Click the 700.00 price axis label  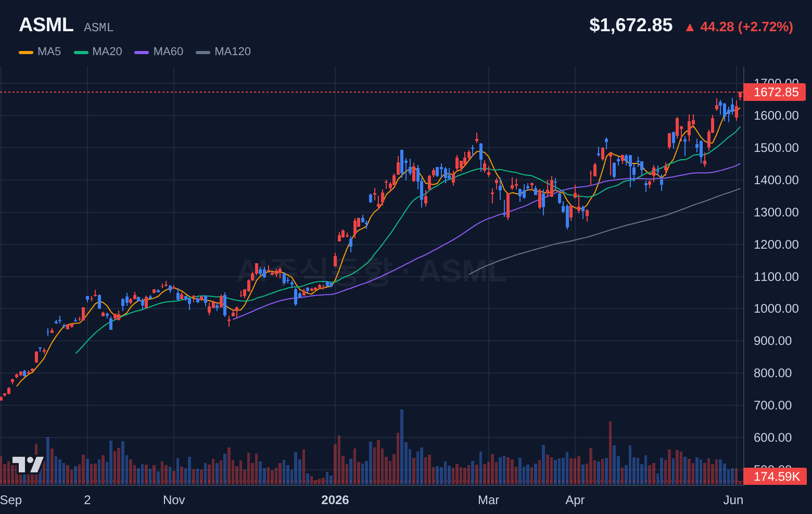[x=772, y=405]
